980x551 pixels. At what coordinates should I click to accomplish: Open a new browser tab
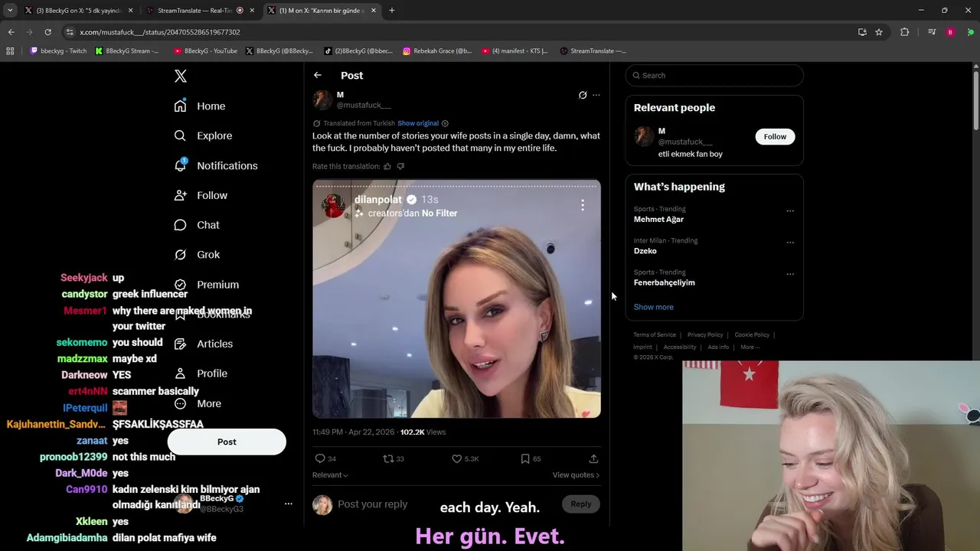(x=392, y=11)
